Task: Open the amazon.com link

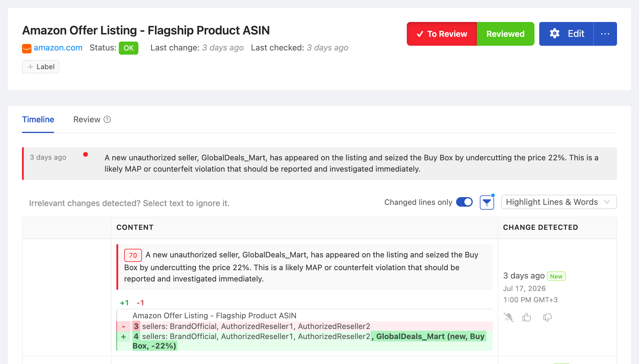Action: tap(58, 48)
